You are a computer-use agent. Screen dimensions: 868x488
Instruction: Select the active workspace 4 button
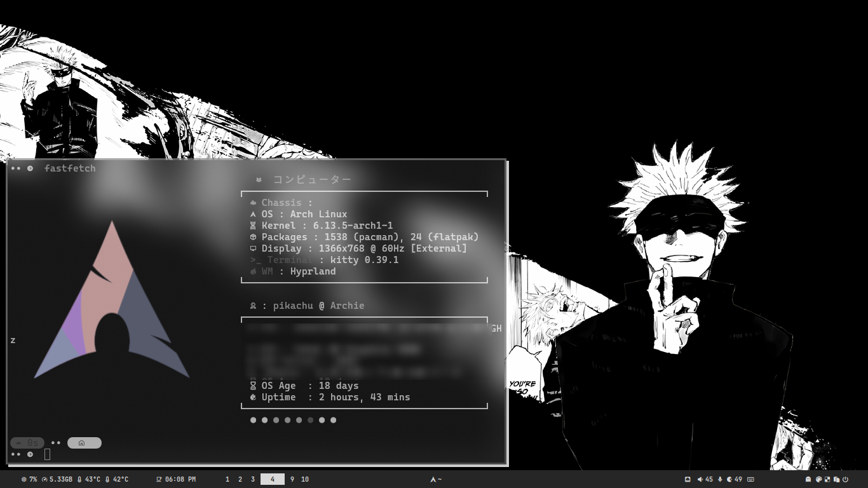[x=273, y=479]
